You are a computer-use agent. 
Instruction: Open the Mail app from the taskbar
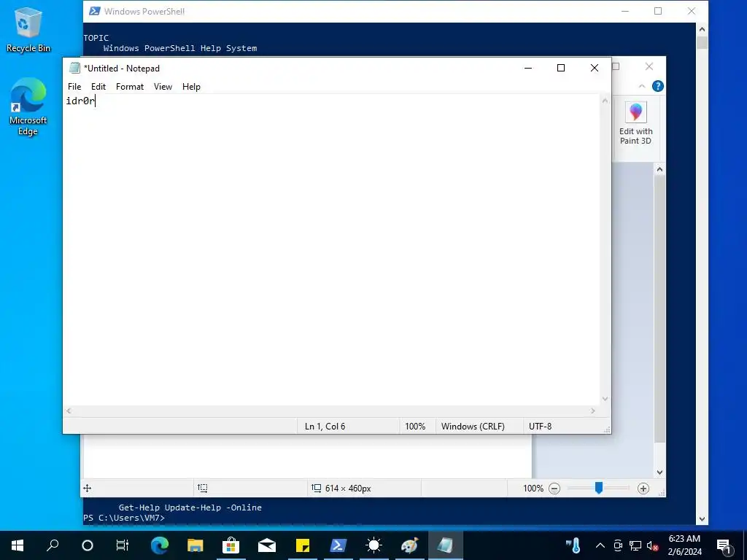click(x=267, y=545)
